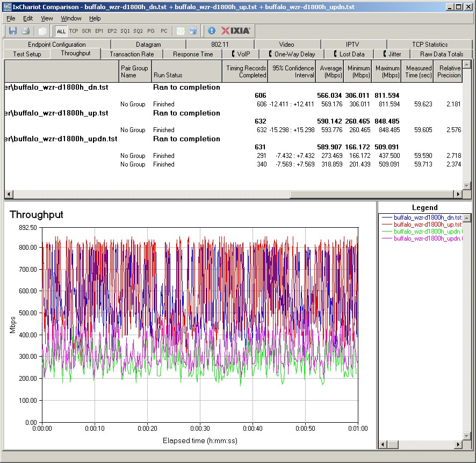Switch to the Video tab

286,44
